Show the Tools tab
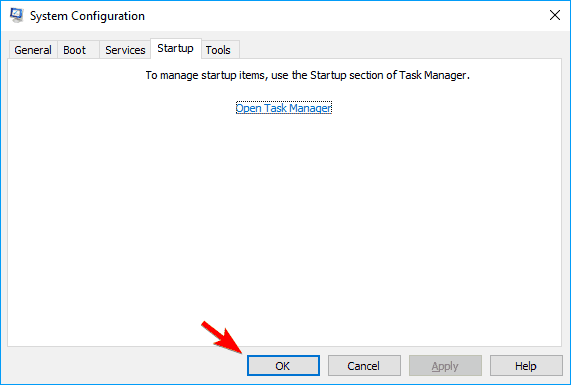Viewport: 571px width, 385px height. [x=220, y=50]
